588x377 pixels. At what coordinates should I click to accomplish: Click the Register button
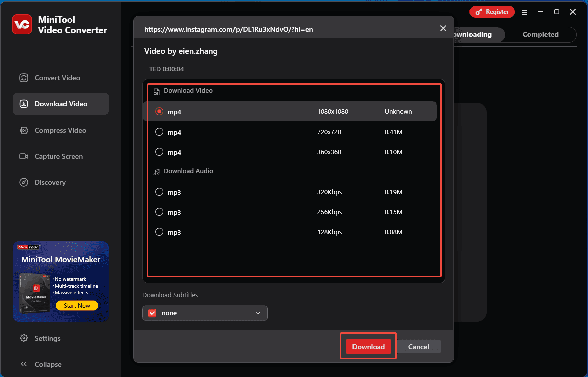pos(492,12)
